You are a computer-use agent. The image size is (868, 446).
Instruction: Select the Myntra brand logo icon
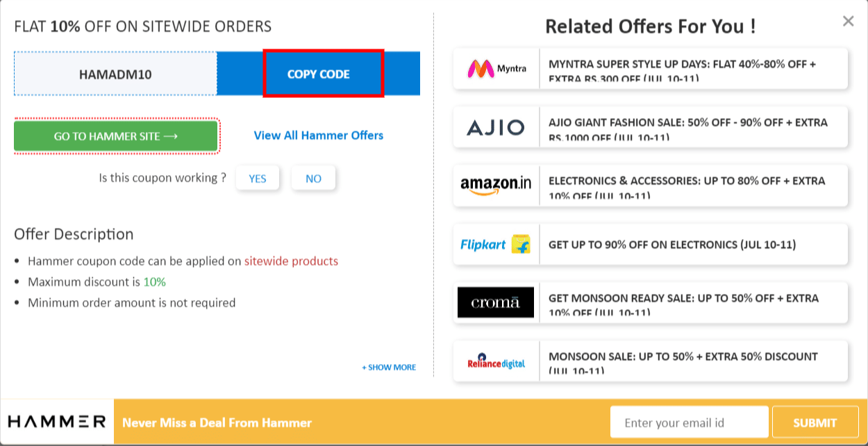(x=496, y=68)
